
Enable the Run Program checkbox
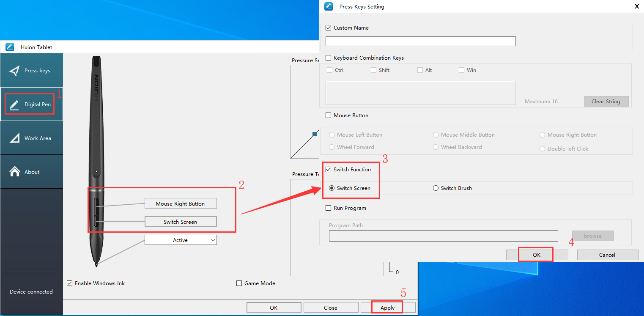(x=329, y=208)
